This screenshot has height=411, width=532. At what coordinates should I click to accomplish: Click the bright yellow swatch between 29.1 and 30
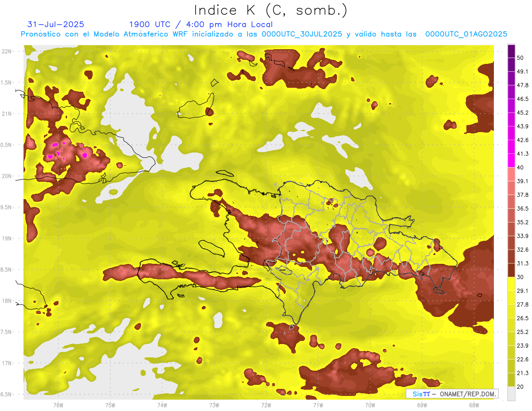point(511,284)
